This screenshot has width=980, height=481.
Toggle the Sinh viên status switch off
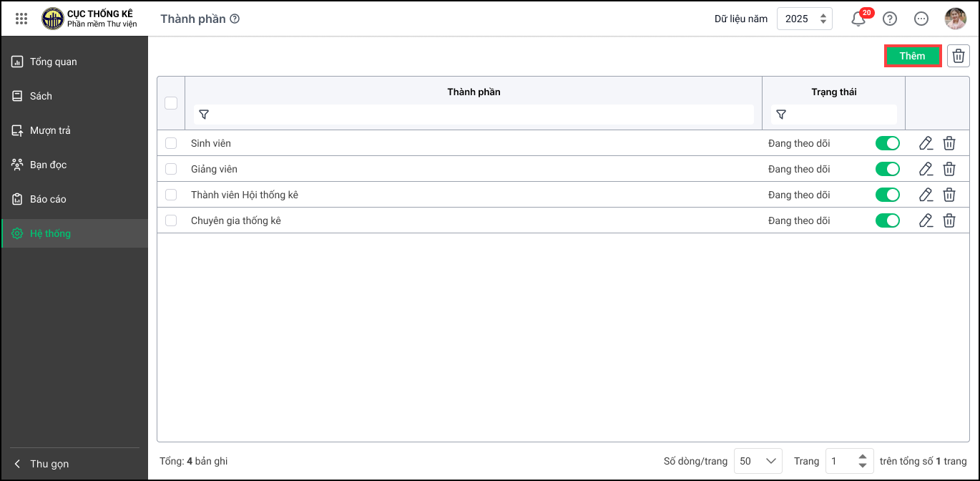tap(887, 143)
